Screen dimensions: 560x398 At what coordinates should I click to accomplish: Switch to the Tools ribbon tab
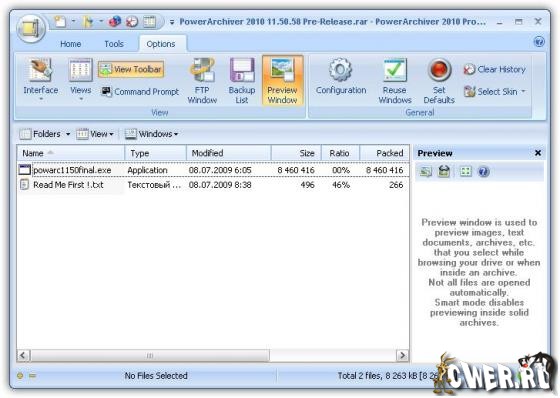pos(114,44)
